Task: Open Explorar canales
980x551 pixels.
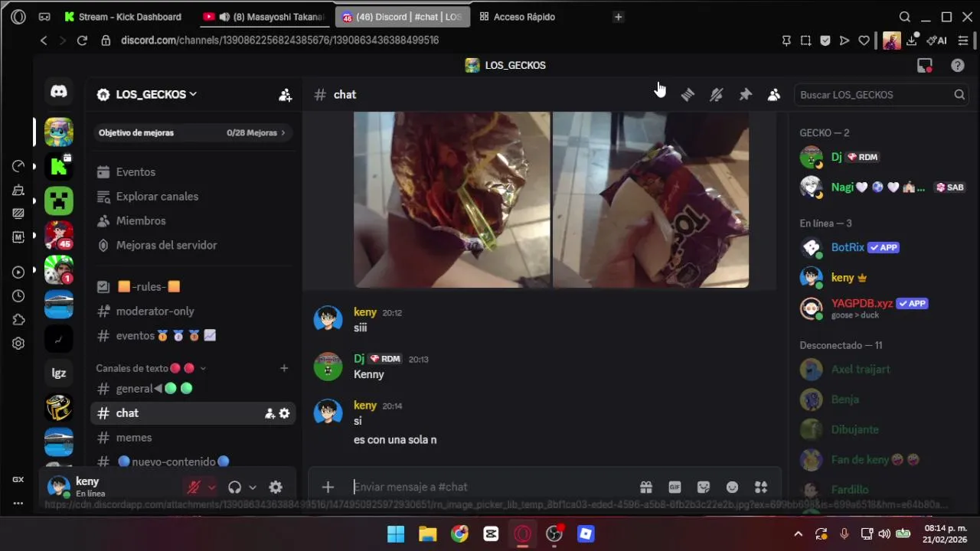Action: (x=191, y=197)
